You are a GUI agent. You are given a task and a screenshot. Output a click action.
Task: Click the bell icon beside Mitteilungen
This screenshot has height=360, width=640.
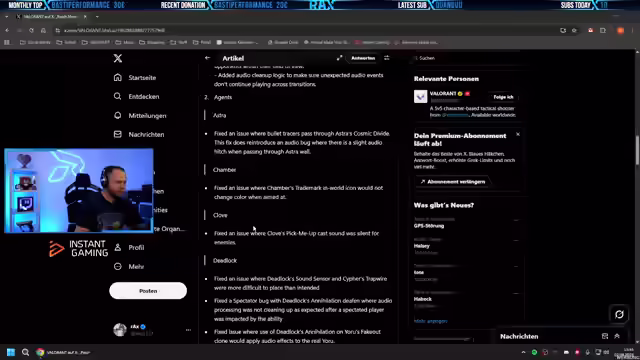[x=118, y=116]
